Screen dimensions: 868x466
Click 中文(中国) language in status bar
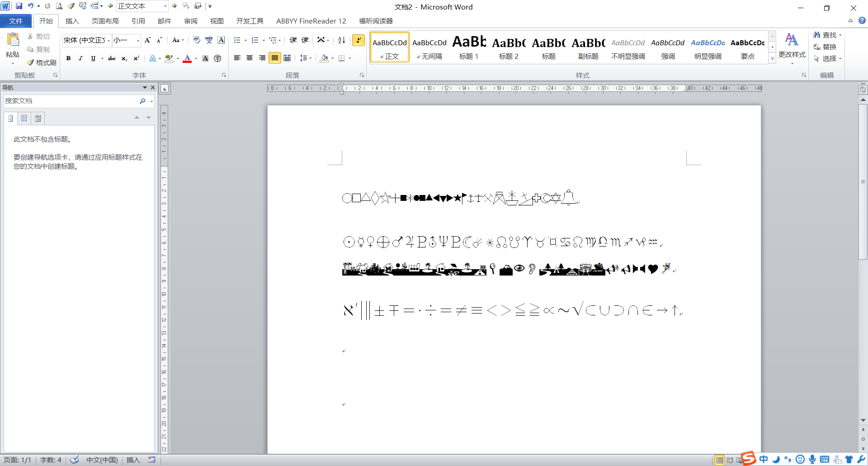coord(102,460)
